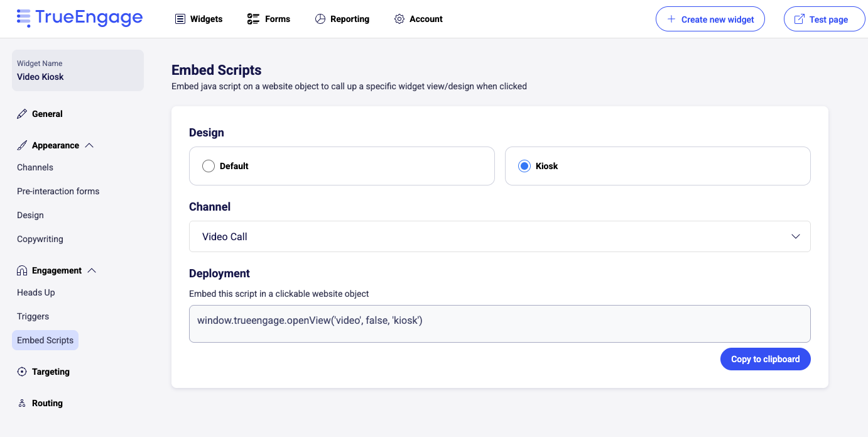Click the Account gear icon
Image resolution: width=868 pixels, height=437 pixels.
tap(399, 19)
